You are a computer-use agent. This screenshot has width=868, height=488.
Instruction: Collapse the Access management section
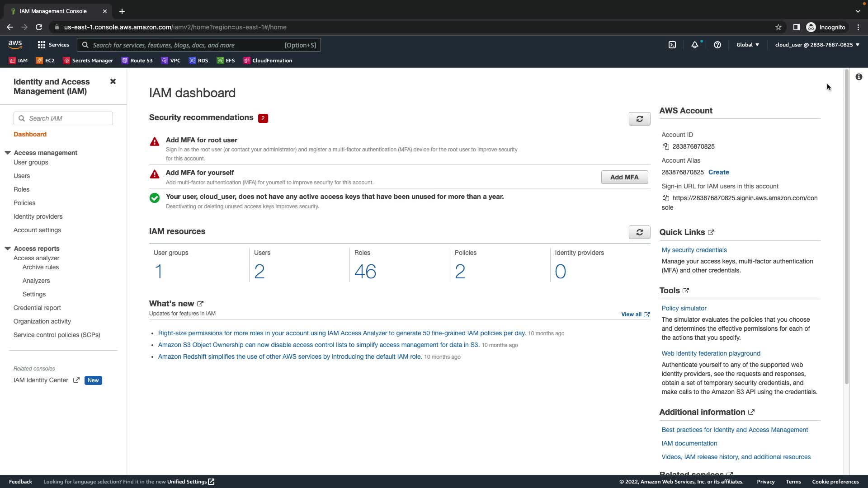click(8, 153)
